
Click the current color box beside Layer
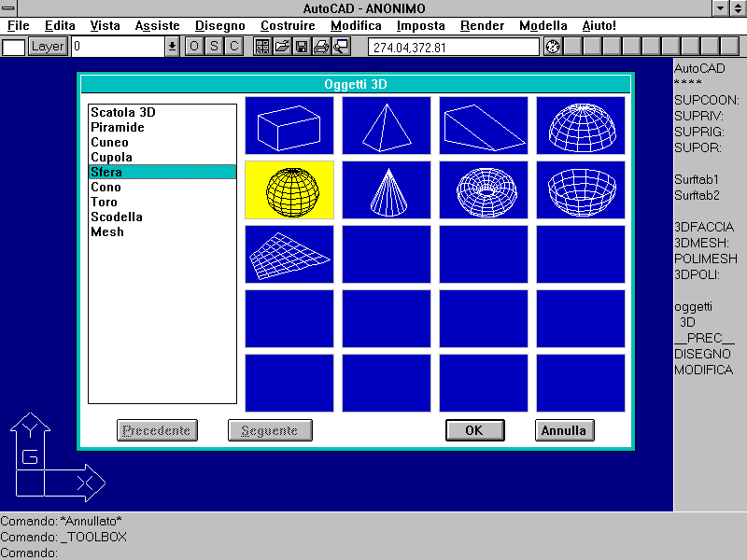coord(13,47)
